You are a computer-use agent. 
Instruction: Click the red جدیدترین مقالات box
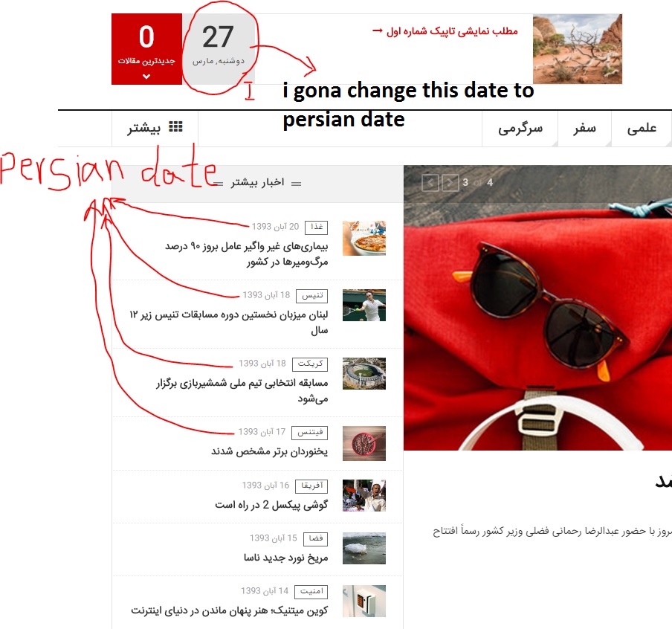click(146, 49)
